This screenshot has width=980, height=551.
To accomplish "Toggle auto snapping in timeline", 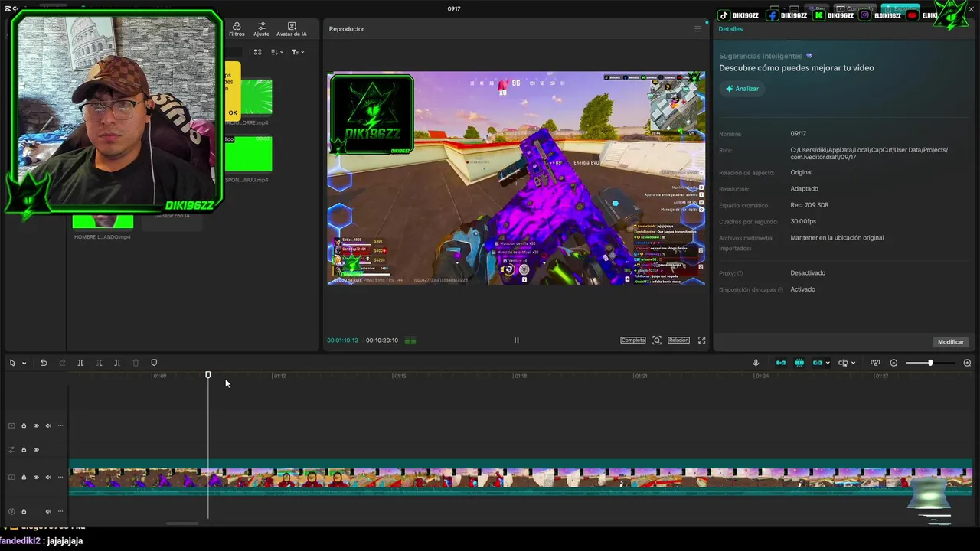I will [x=799, y=363].
